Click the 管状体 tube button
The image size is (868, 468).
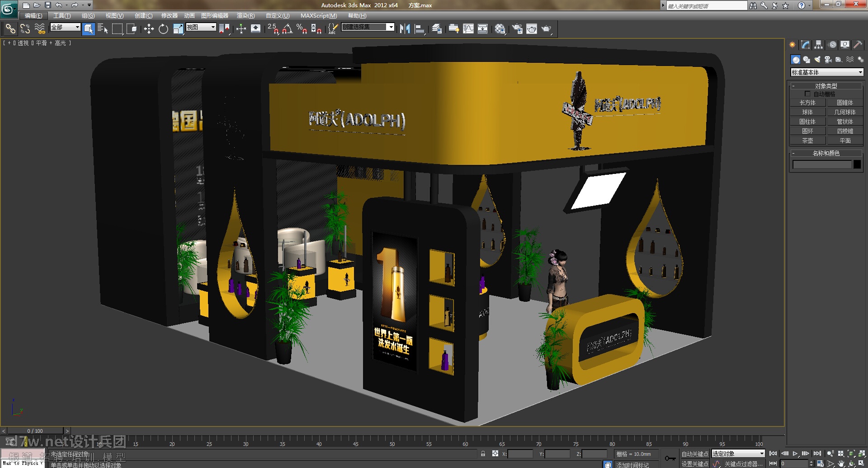(844, 122)
